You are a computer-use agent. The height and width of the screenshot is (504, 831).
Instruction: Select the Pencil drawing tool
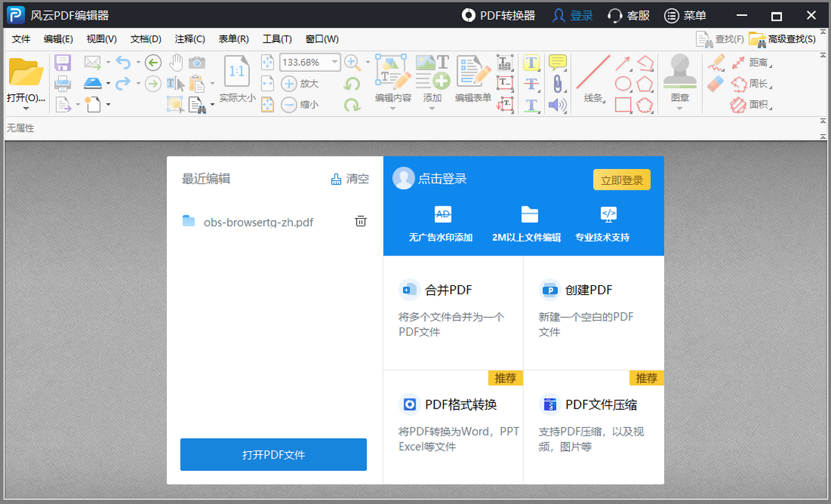coord(716,62)
